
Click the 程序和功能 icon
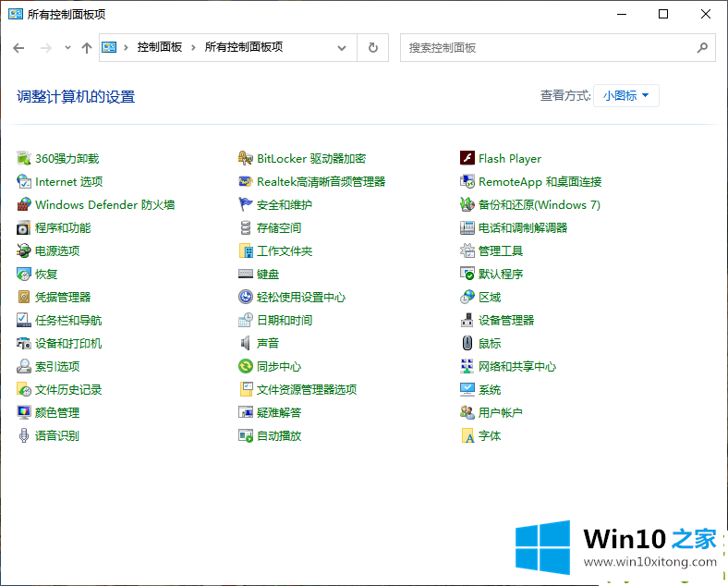coord(24,228)
